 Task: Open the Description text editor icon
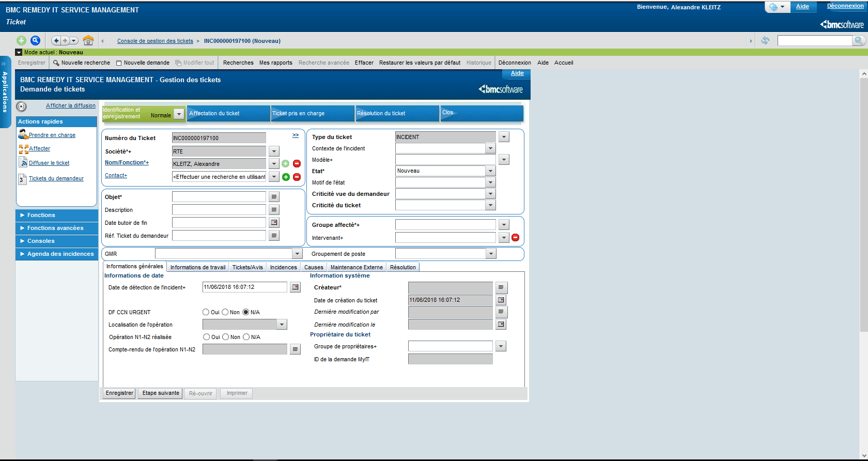click(274, 210)
